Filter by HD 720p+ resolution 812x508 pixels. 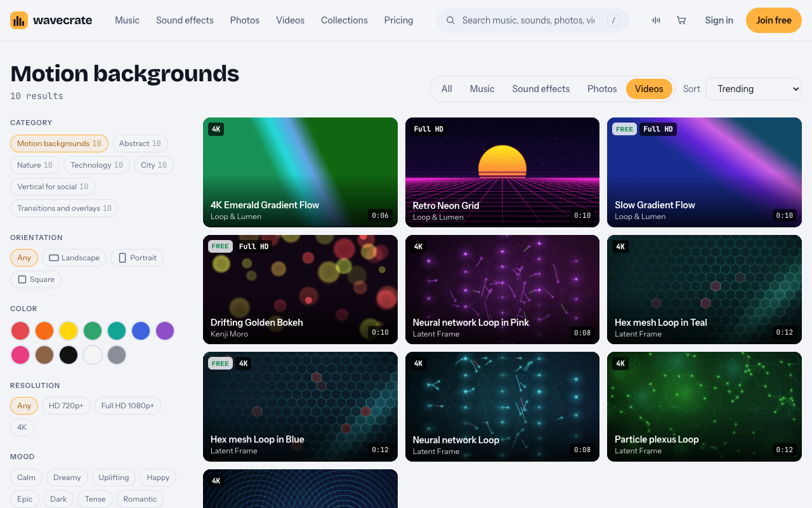click(x=66, y=406)
